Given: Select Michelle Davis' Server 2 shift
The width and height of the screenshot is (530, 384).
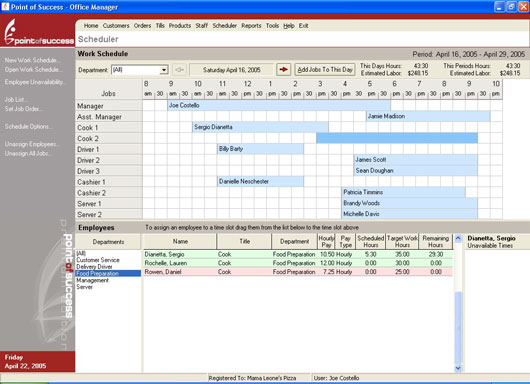Looking at the screenshot, I should [409, 214].
